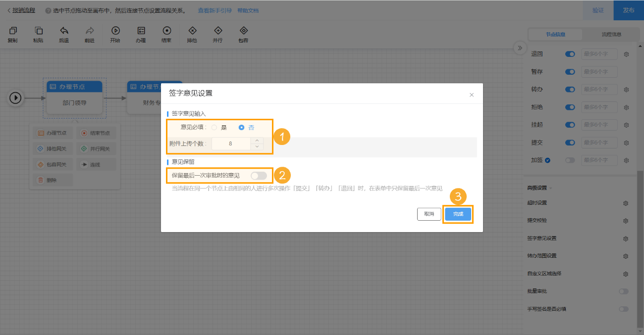Image resolution: width=644 pixels, height=335 pixels.
Task: Open 帮助文档 help documentation
Action: click(x=248, y=10)
